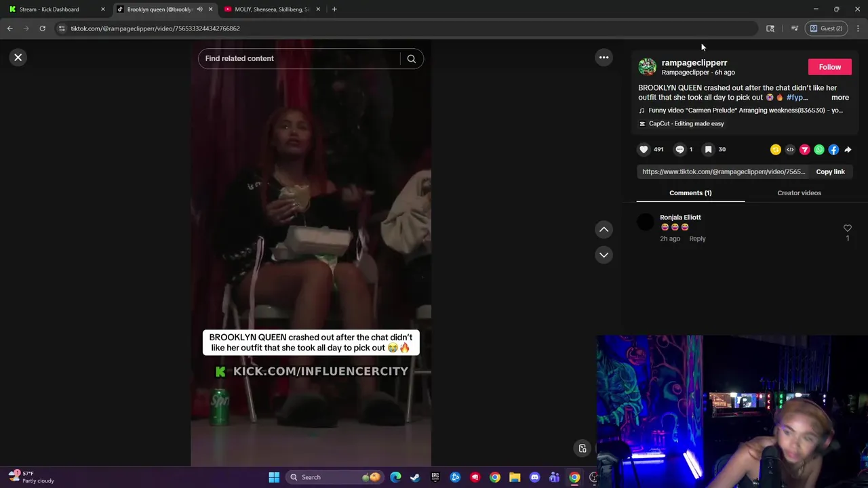
Task: Click the Windows taskbar Search box
Action: (336, 477)
